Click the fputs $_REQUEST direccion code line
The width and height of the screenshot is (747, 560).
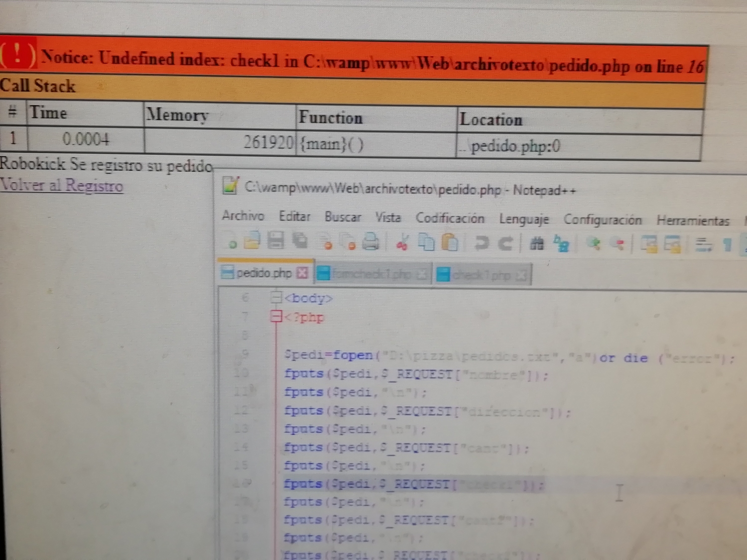coord(427,412)
